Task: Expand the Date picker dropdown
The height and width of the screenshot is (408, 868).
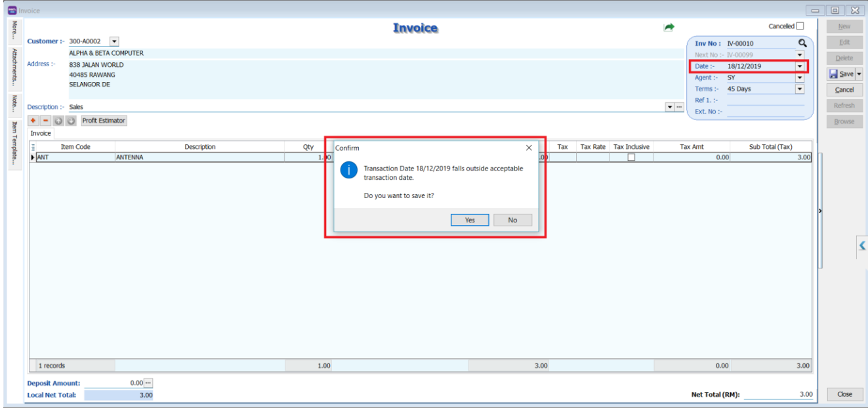Action: 799,66
